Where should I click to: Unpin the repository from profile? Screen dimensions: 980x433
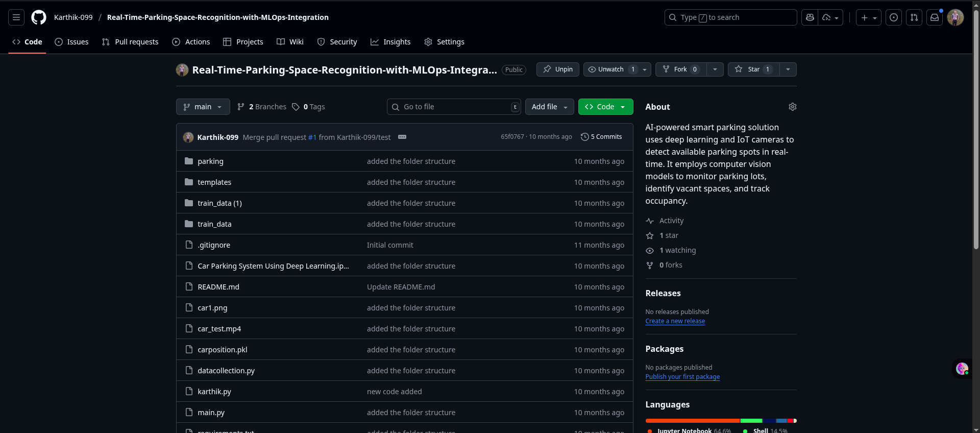click(x=557, y=69)
